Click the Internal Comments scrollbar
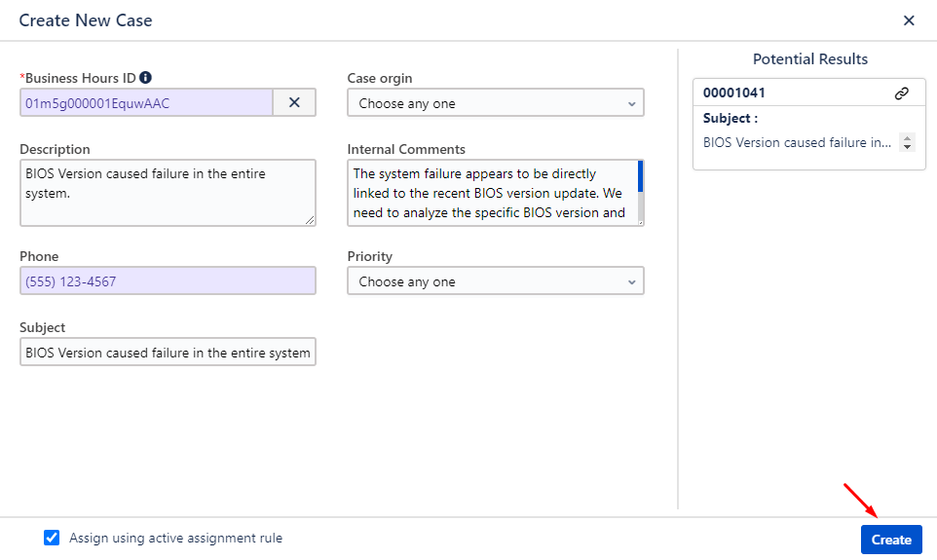Viewport: 937px width, 560px height. (640, 177)
